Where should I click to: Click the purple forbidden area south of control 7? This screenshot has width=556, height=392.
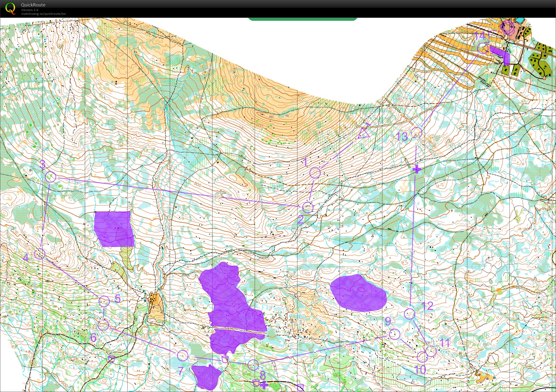point(206,377)
